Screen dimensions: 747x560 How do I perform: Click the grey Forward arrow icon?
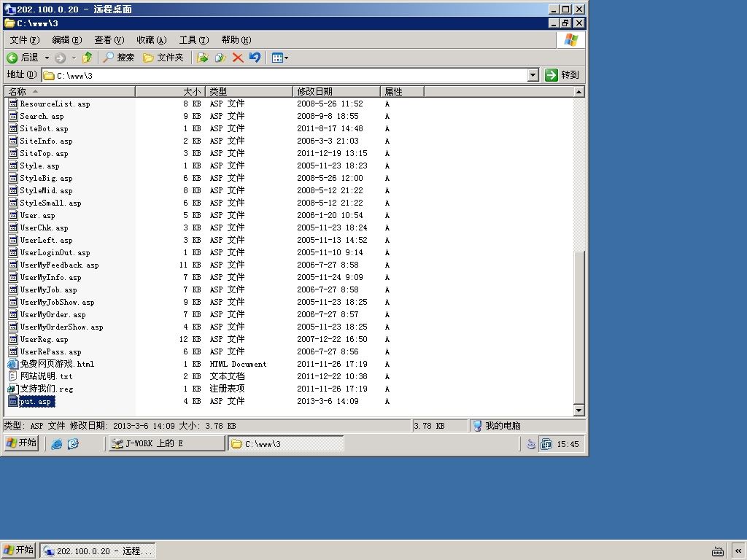point(60,58)
